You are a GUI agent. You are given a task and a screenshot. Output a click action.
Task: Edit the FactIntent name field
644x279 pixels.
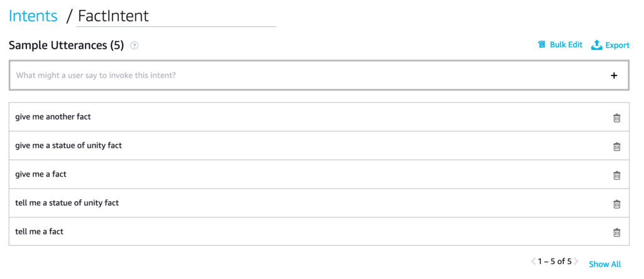point(176,16)
